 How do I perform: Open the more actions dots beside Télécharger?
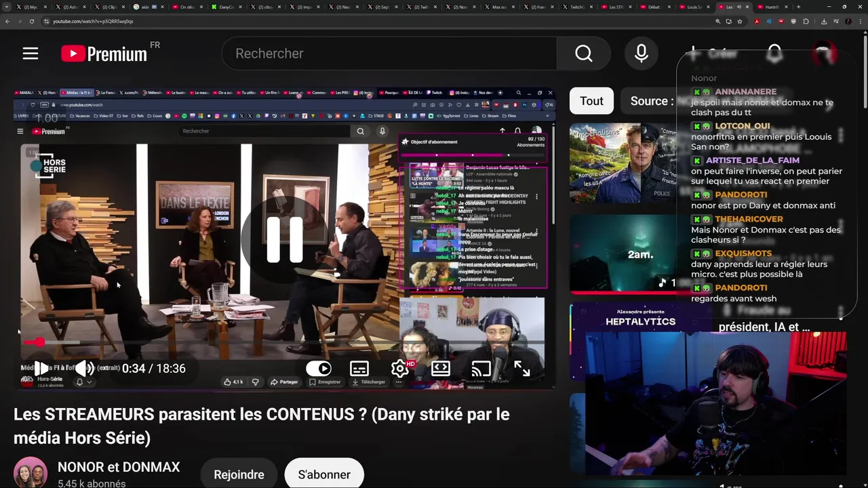tap(399, 382)
